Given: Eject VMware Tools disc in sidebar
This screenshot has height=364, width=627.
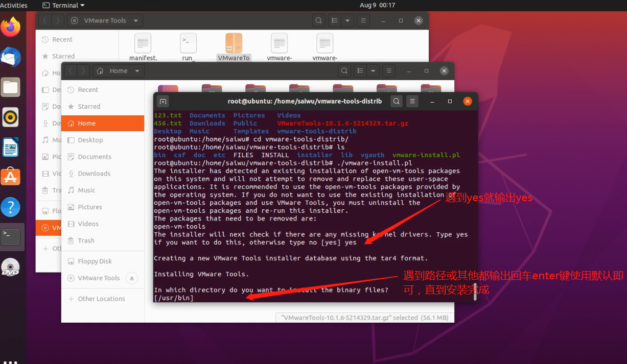Looking at the screenshot, I should [x=132, y=278].
